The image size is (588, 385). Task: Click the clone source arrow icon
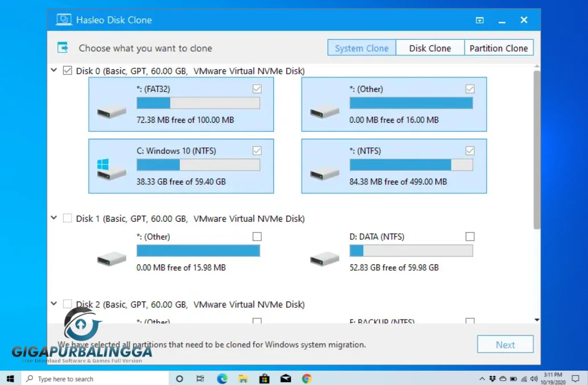(x=63, y=48)
